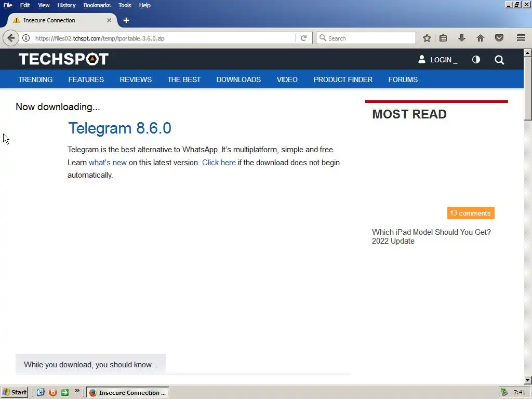Open the Firefox hamburger menu
This screenshot has width=532, height=399.
pyautogui.click(x=521, y=38)
